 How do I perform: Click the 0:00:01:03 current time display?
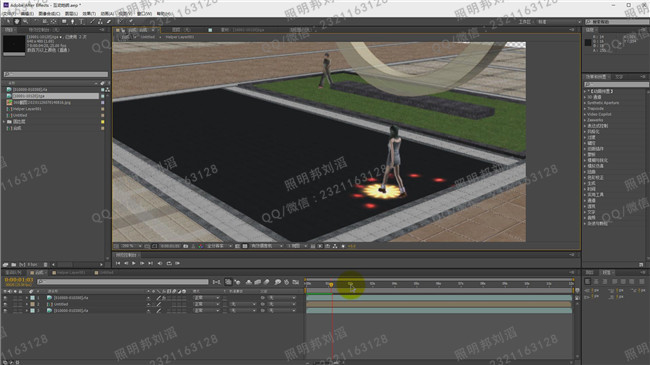pyautogui.click(x=19, y=280)
